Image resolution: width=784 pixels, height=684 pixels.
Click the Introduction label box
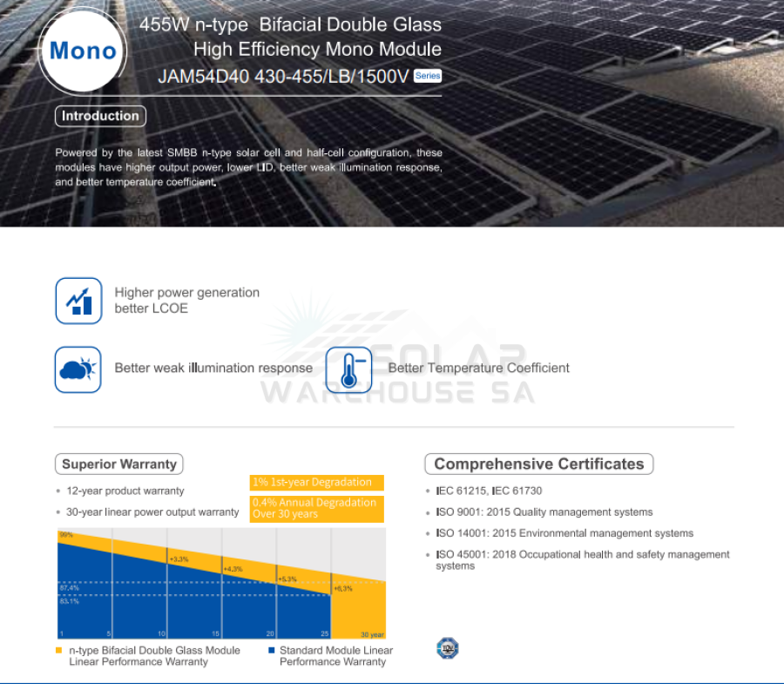[100, 116]
